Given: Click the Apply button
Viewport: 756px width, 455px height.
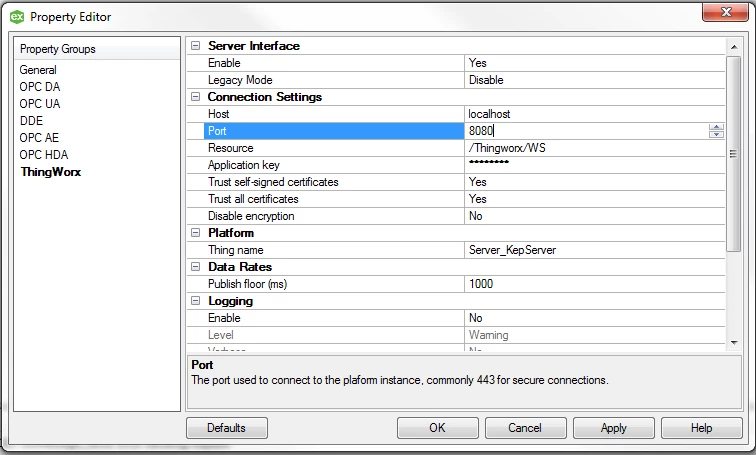Looking at the screenshot, I should click(x=613, y=428).
